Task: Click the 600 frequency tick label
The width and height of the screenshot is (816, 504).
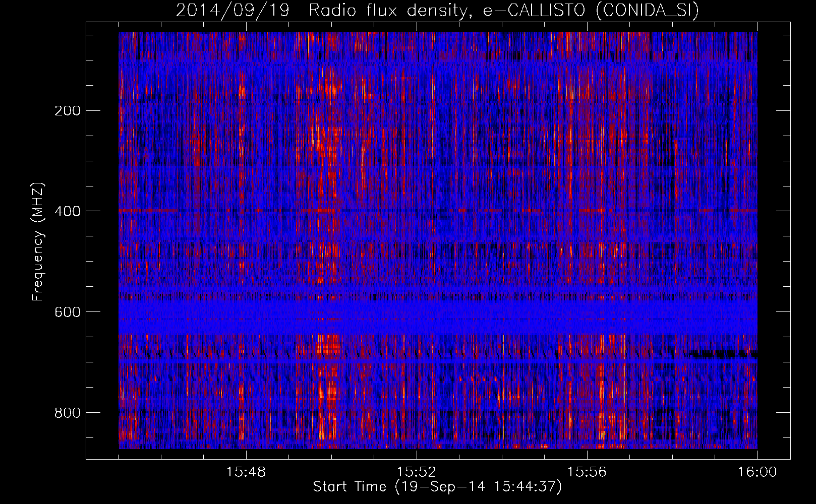Action: click(x=67, y=312)
